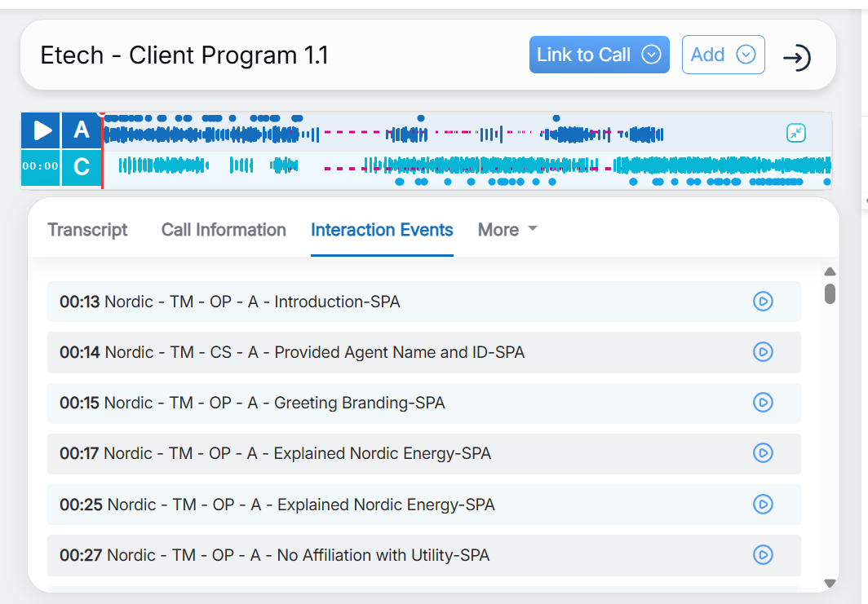Click the red playhead on the waveform

click(x=102, y=151)
